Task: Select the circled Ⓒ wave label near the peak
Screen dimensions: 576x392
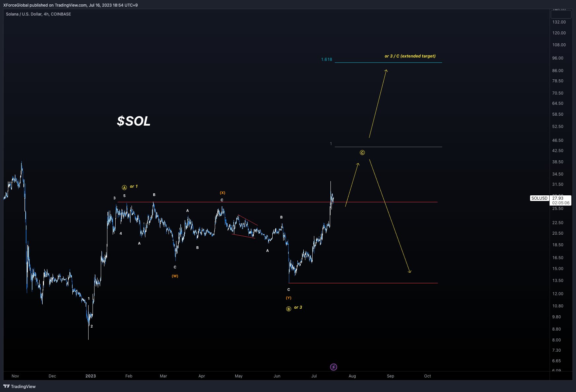Action: tap(363, 153)
